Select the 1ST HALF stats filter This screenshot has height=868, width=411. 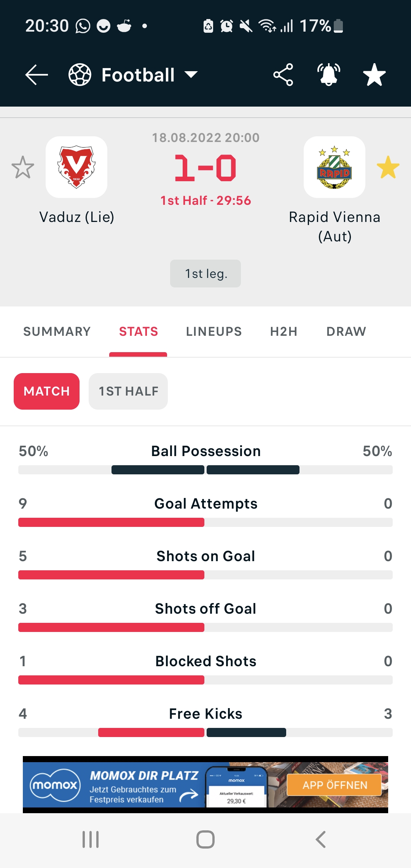point(128,391)
